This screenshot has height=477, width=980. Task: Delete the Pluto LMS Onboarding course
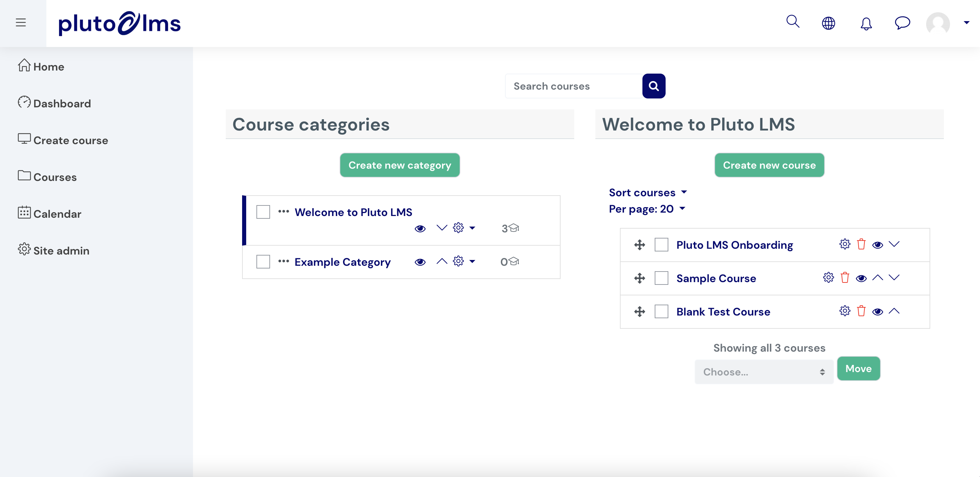point(861,244)
